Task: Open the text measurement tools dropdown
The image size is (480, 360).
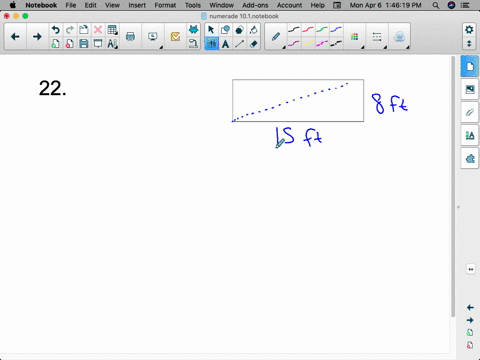Action: pyautogui.click(x=112, y=43)
